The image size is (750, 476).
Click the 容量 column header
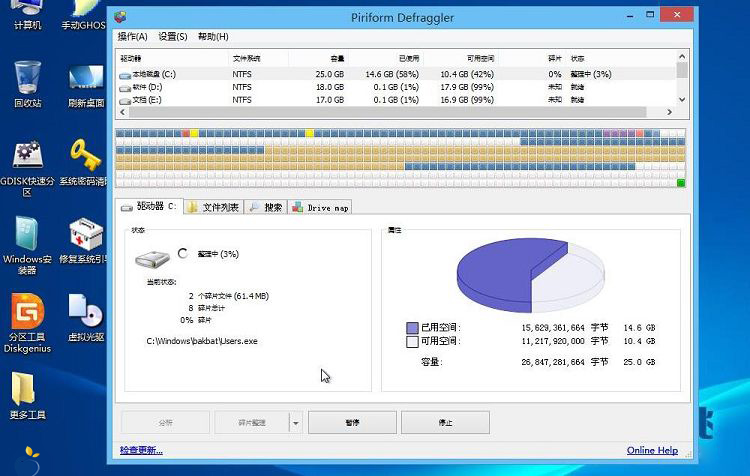point(337,58)
